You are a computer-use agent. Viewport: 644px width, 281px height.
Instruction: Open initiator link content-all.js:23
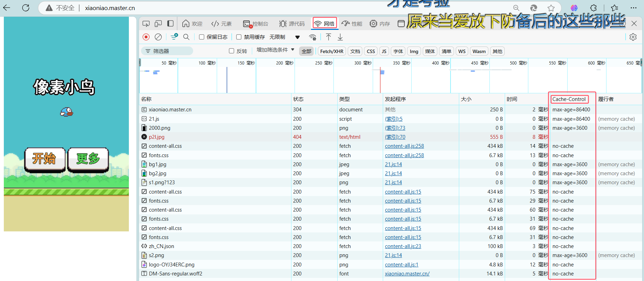403,246
